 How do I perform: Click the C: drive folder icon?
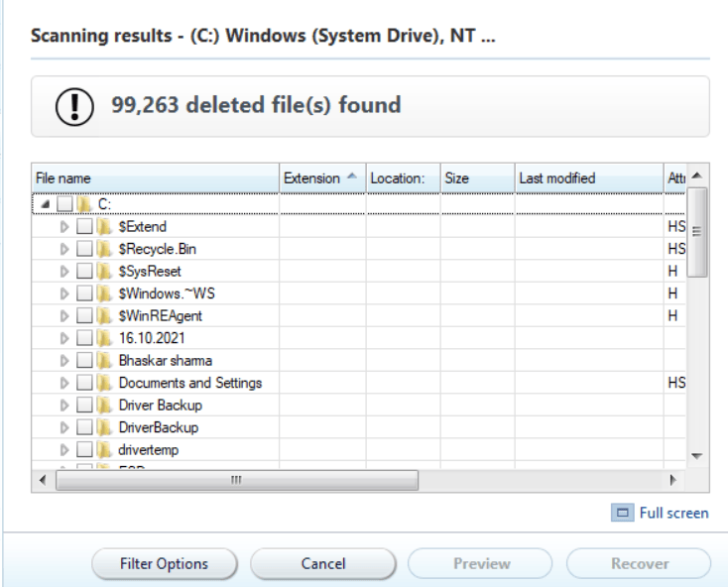84,204
